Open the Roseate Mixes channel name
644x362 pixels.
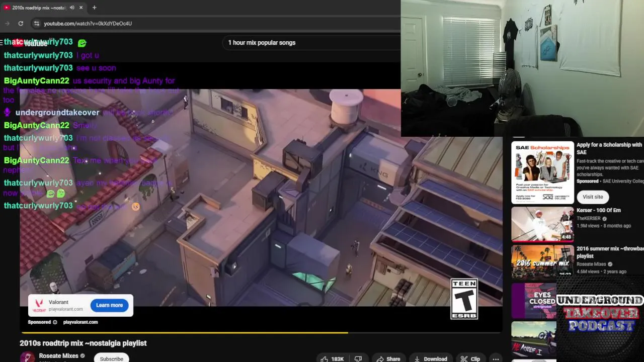pos(58,356)
